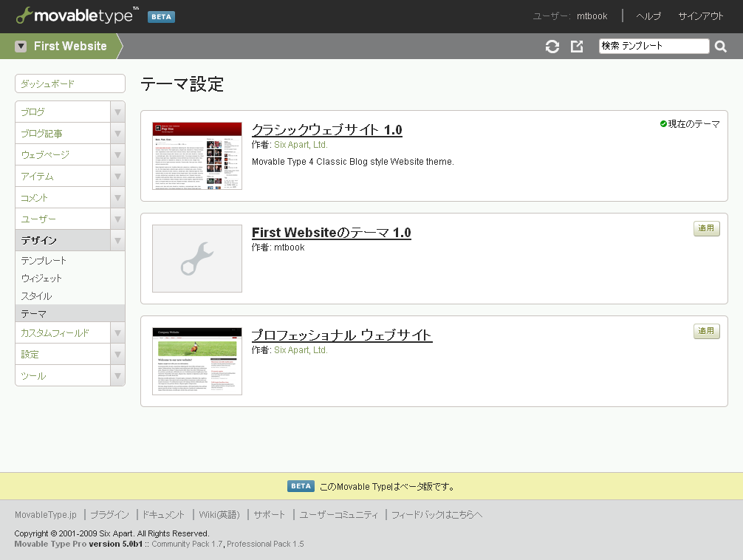Click the Community Pack 1.7 link
The image size is (743, 560).
pos(187,544)
